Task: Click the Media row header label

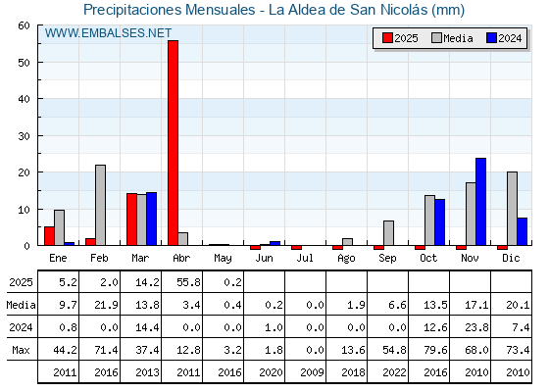Action: [x=21, y=305]
